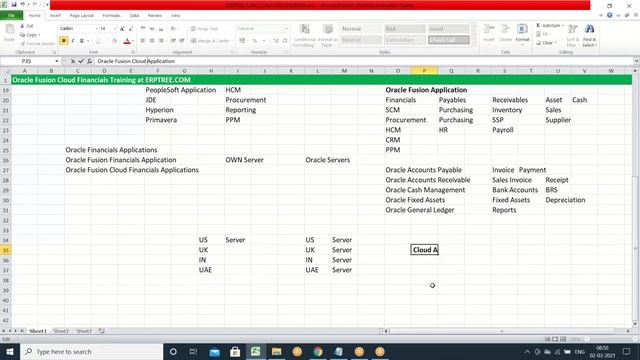Switch to the Formulas tab
This screenshot has width=640, height=360.
click(111, 16)
